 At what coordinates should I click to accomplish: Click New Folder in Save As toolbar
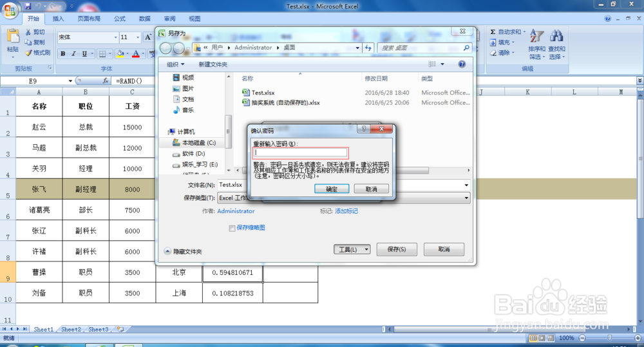[213, 64]
